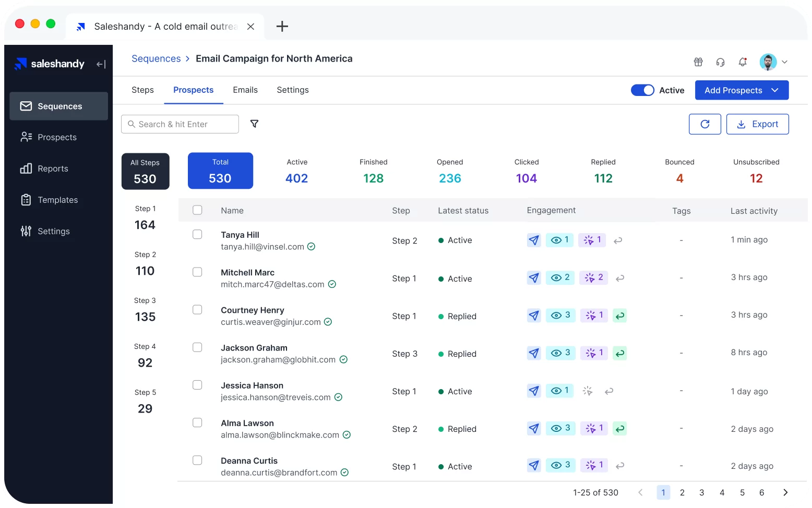Focus the Search & hit Enter field
The height and width of the screenshot is (508, 812).
pyautogui.click(x=180, y=124)
